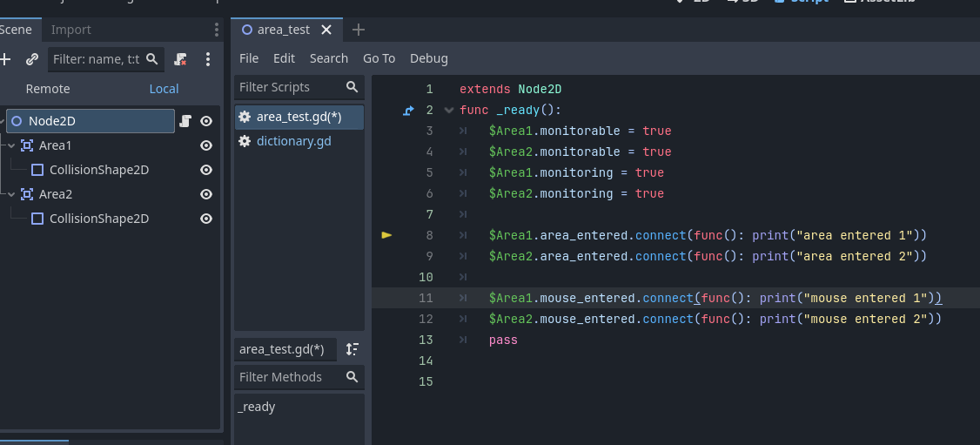Viewport: 980px width, 445px height.
Task: Toggle visibility of the Area2 node
Action: pyautogui.click(x=206, y=194)
